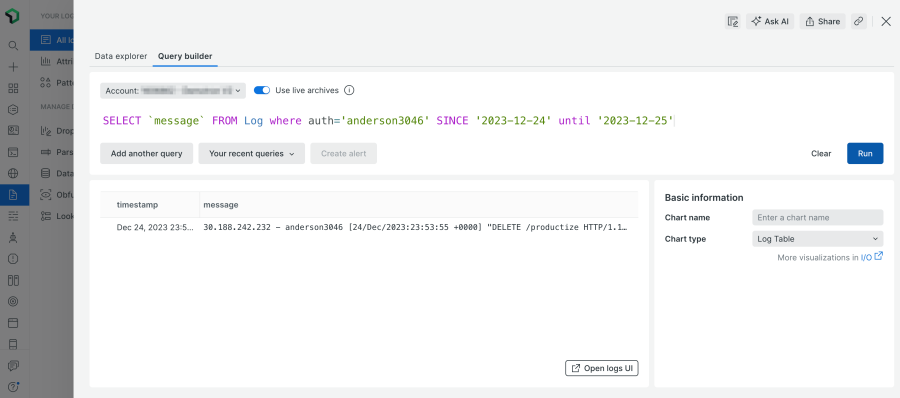Select the Query builder tab
900x398 pixels.
pyautogui.click(x=185, y=56)
